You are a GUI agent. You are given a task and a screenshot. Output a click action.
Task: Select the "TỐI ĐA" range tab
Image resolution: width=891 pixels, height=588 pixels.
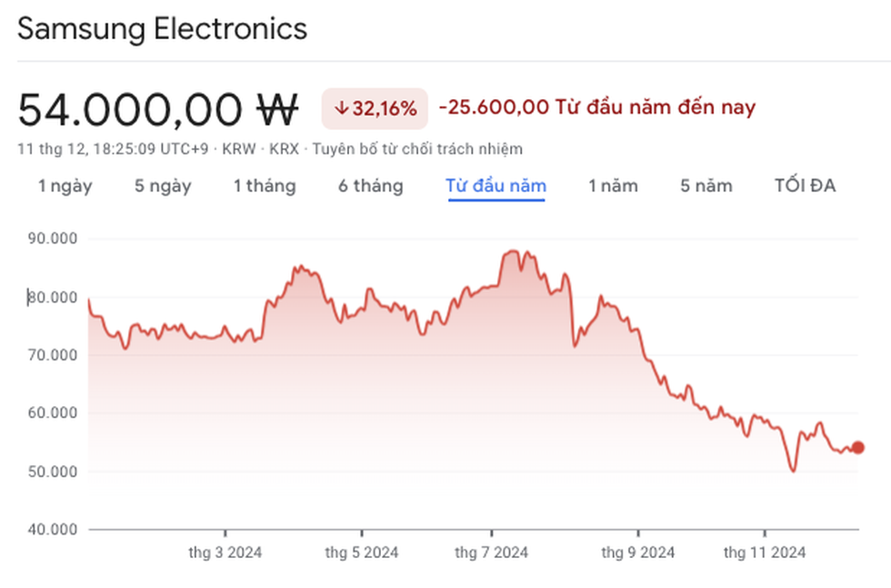tap(805, 186)
